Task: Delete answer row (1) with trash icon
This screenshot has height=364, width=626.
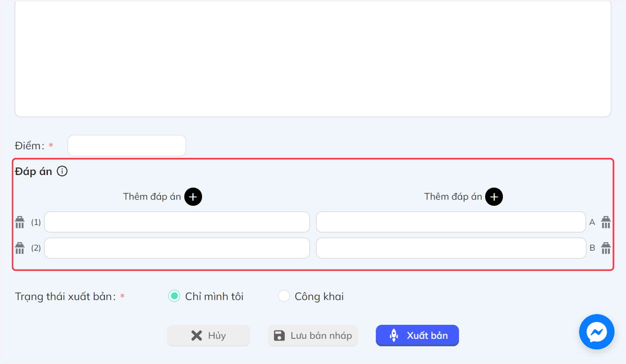Action: pyautogui.click(x=20, y=222)
